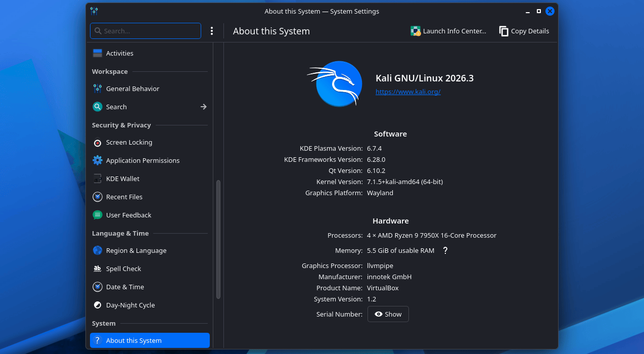Click the System Version value 1.2
The image size is (644, 354).
click(x=372, y=299)
